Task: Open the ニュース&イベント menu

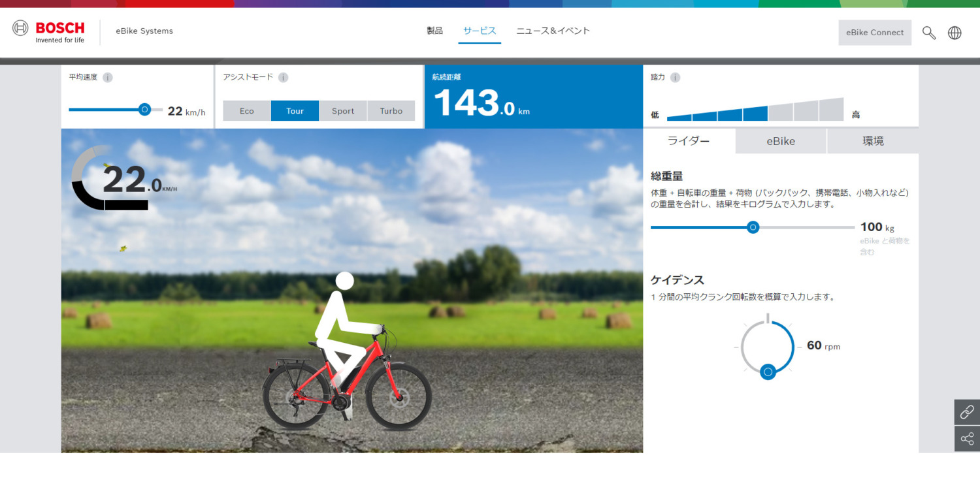Action: pyautogui.click(x=553, y=31)
